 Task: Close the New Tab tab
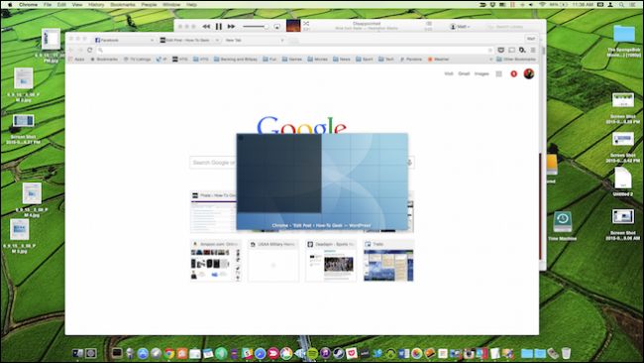[282, 41]
